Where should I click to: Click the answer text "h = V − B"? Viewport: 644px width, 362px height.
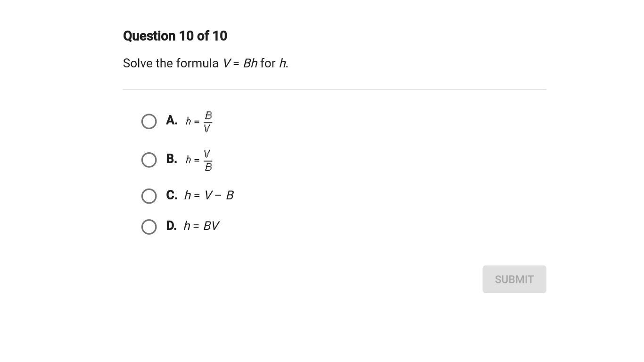pos(209,195)
